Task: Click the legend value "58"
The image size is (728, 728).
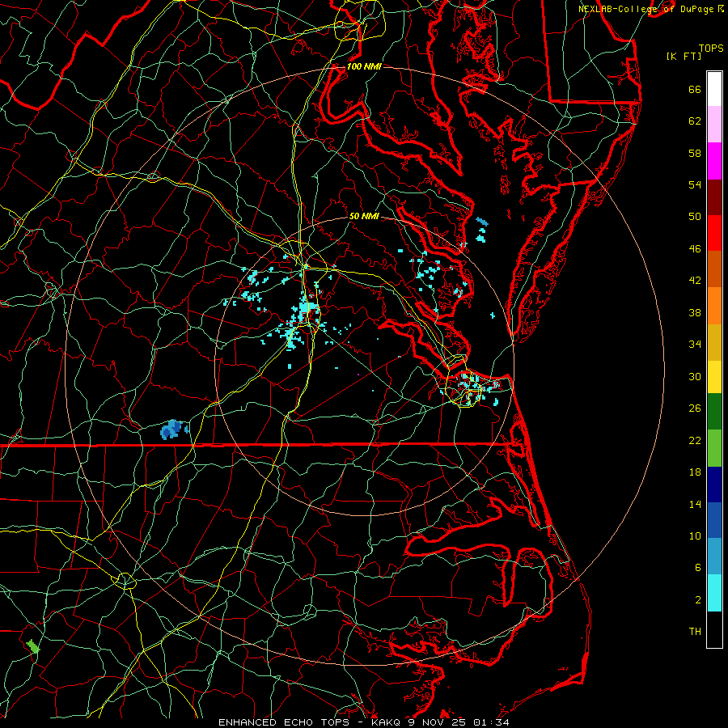Action: pyautogui.click(x=695, y=153)
